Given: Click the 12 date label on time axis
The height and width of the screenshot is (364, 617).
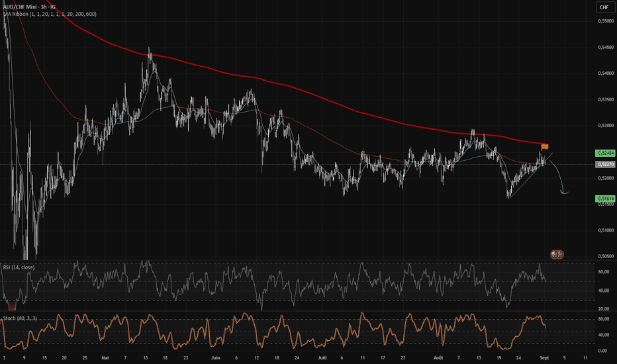Looking at the screenshot, I should [x=257, y=357].
